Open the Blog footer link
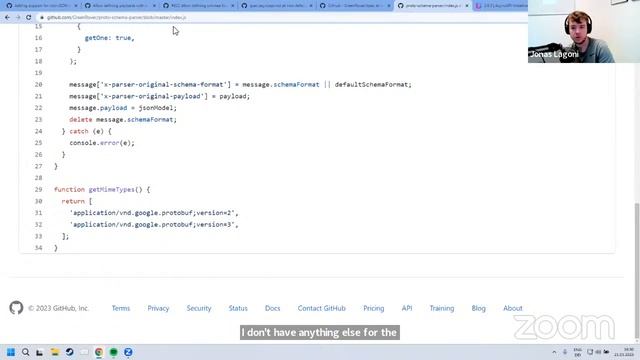 (x=479, y=308)
